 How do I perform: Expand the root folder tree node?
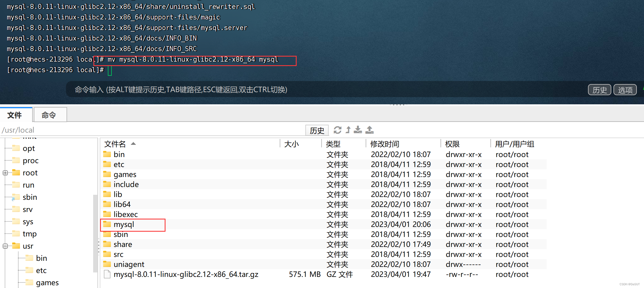5,173
